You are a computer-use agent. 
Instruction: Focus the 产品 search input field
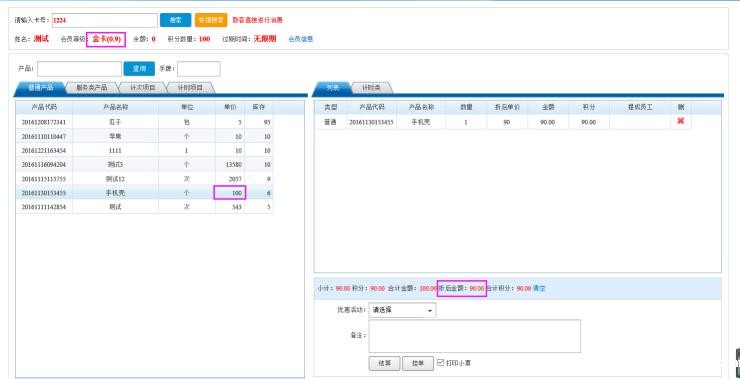click(79, 68)
